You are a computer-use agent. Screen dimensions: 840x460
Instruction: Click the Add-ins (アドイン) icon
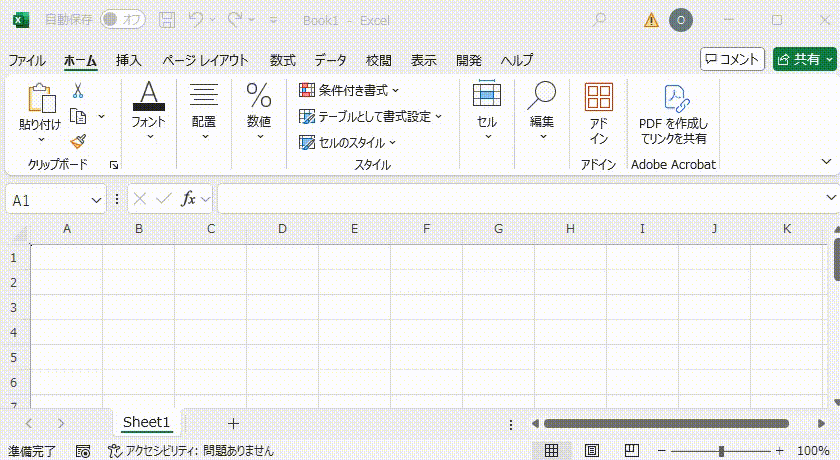(598, 98)
